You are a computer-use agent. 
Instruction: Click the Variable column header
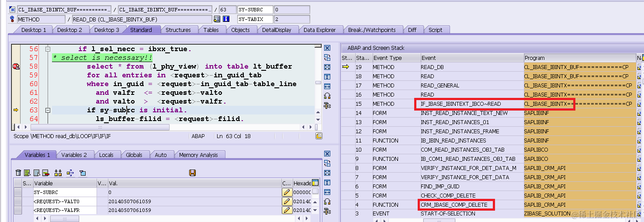[x=64, y=183]
